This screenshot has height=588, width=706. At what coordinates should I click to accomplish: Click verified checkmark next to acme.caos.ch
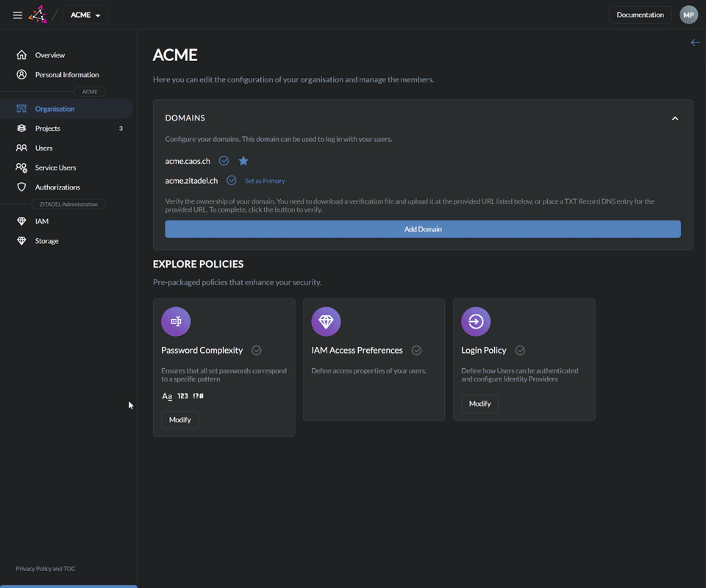pyautogui.click(x=224, y=161)
